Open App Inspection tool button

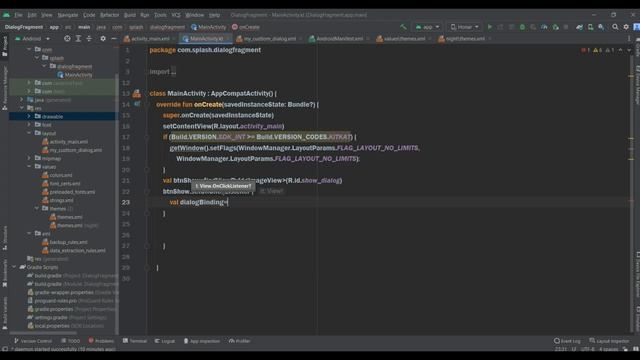202,341
